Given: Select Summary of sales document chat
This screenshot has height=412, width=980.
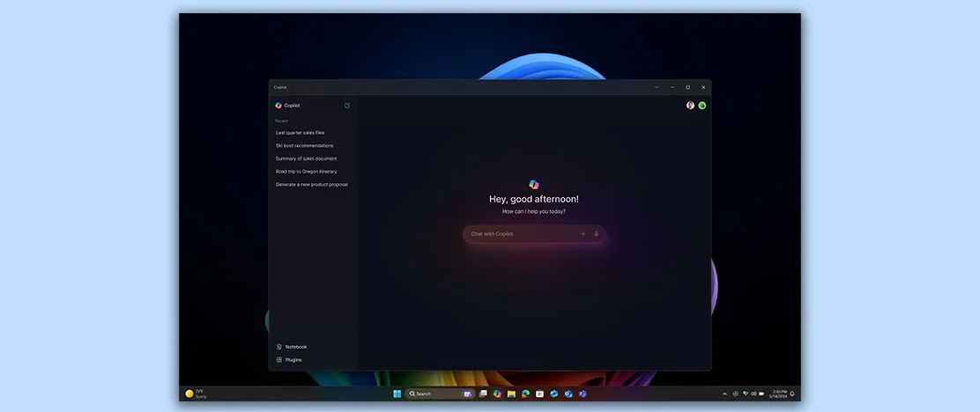Looking at the screenshot, I should pyautogui.click(x=307, y=158).
